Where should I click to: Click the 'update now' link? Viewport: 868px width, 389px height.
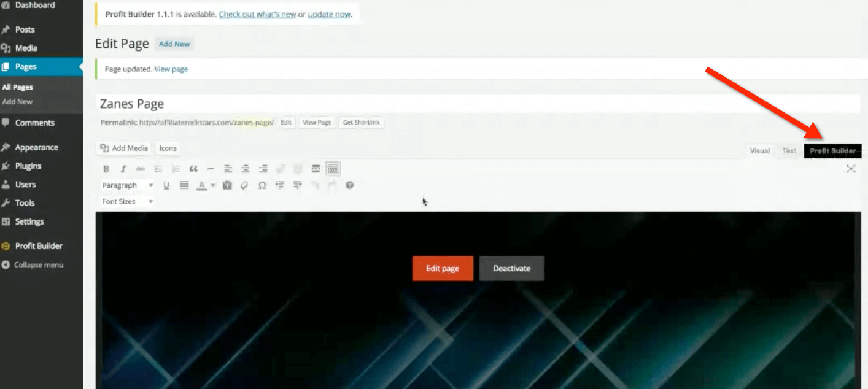330,14
